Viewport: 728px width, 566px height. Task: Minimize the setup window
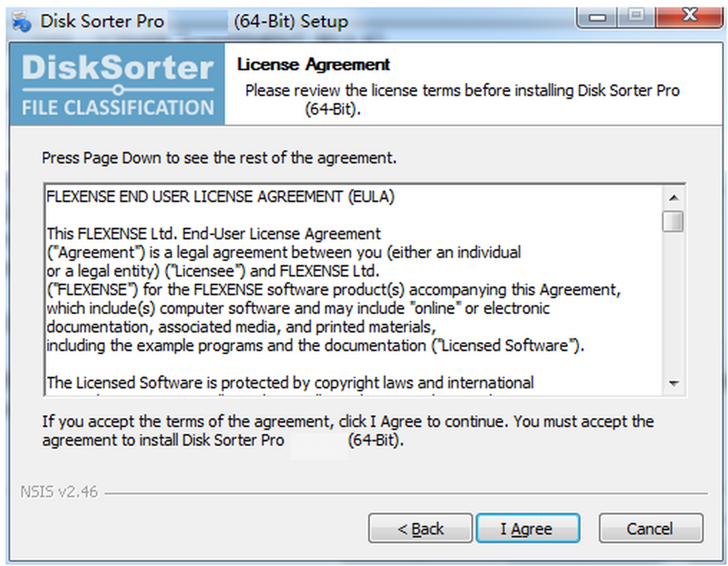coord(596,16)
